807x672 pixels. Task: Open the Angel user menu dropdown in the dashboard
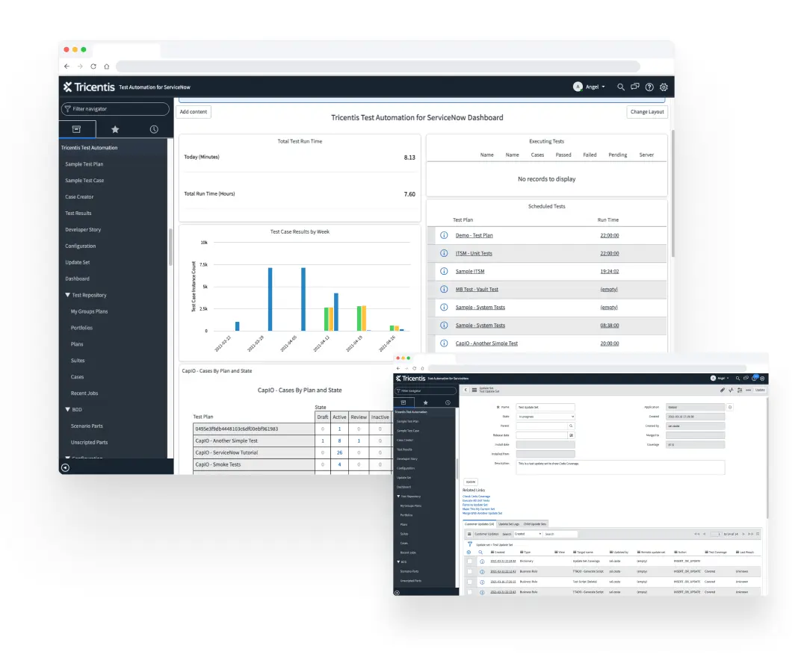pos(590,87)
